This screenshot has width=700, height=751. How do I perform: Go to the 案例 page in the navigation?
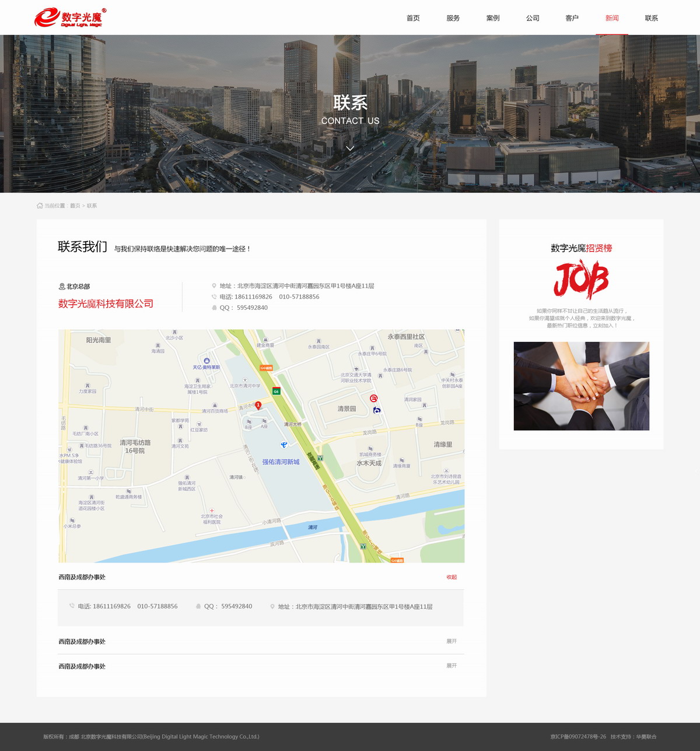493,18
